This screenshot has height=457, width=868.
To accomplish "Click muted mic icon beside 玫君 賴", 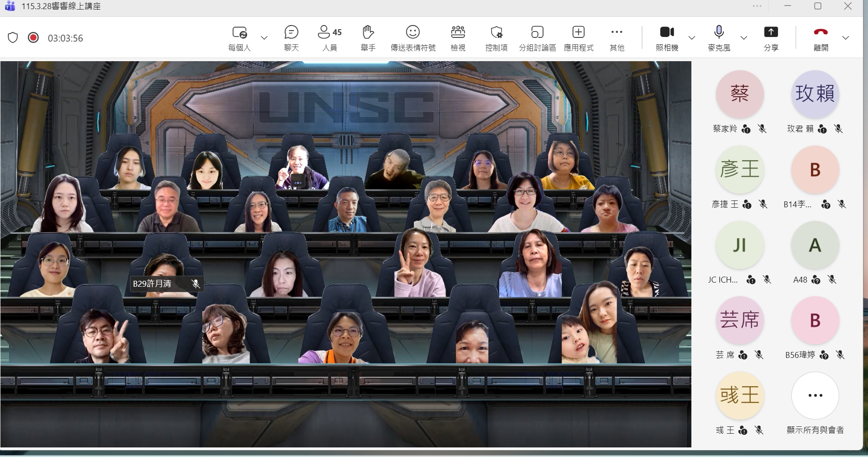I will [x=838, y=129].
